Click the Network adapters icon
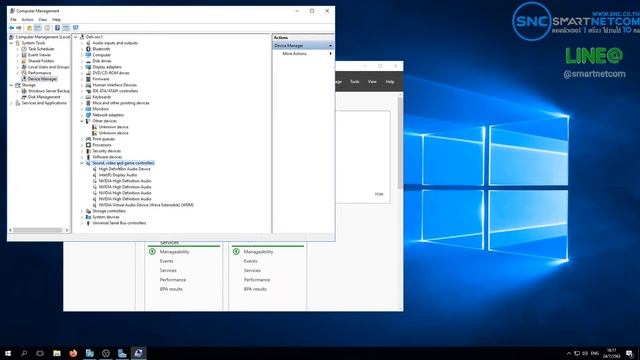640x360 pixels. (88, 115)
